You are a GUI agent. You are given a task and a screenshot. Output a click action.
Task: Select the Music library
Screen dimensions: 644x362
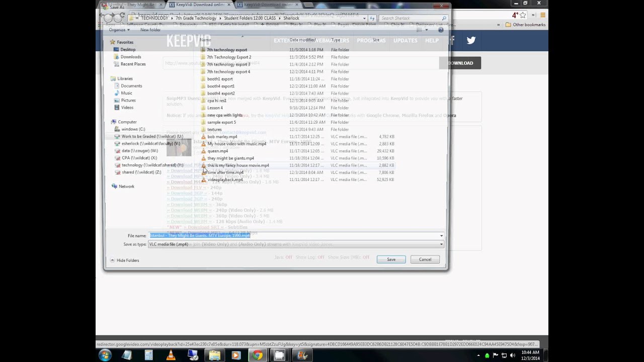click(x=126, y=93)
